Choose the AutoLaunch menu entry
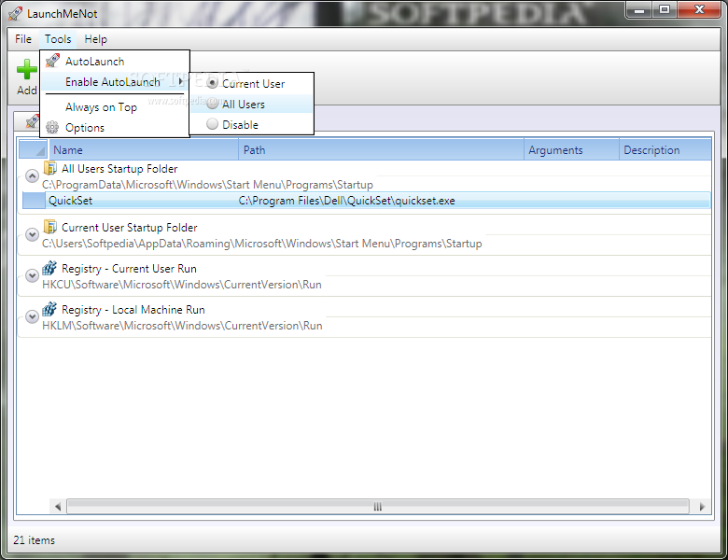Image resolution: width=728 pixels, height=560 pixels. 115,62
